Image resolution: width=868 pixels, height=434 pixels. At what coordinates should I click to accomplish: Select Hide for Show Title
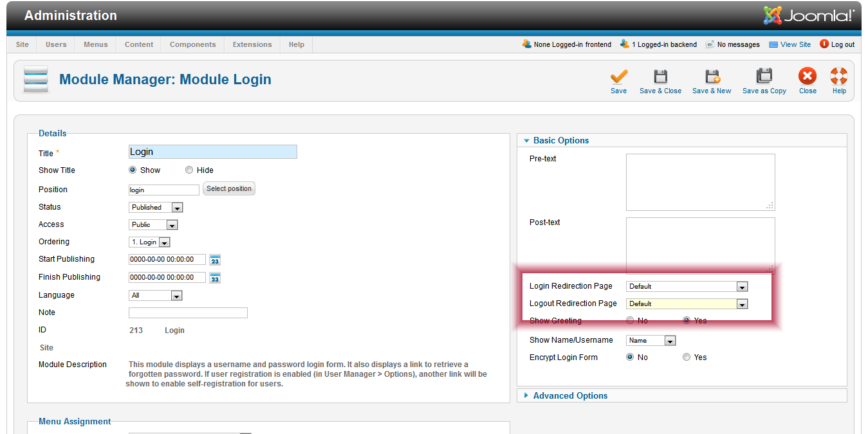(x=189, y=170)
